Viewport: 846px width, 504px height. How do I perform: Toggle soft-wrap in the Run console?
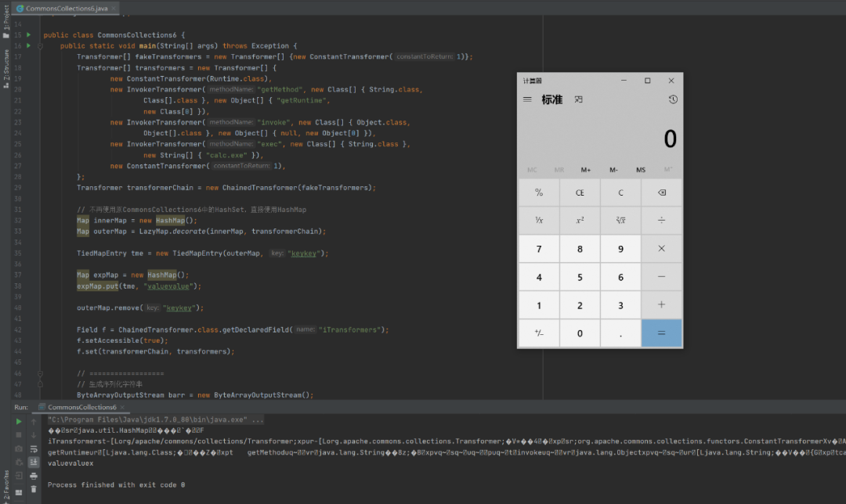34,448
